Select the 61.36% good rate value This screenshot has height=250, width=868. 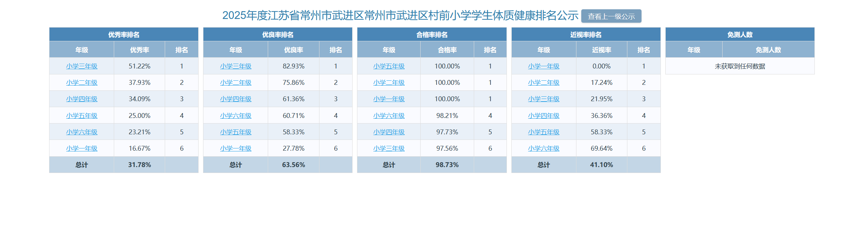click(x=293, y=99)
